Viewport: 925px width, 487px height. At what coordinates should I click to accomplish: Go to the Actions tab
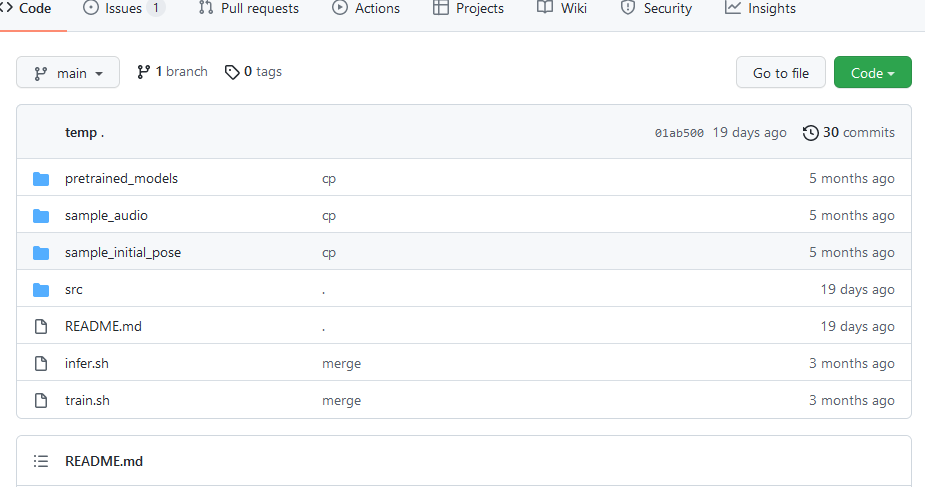(366, 8)
